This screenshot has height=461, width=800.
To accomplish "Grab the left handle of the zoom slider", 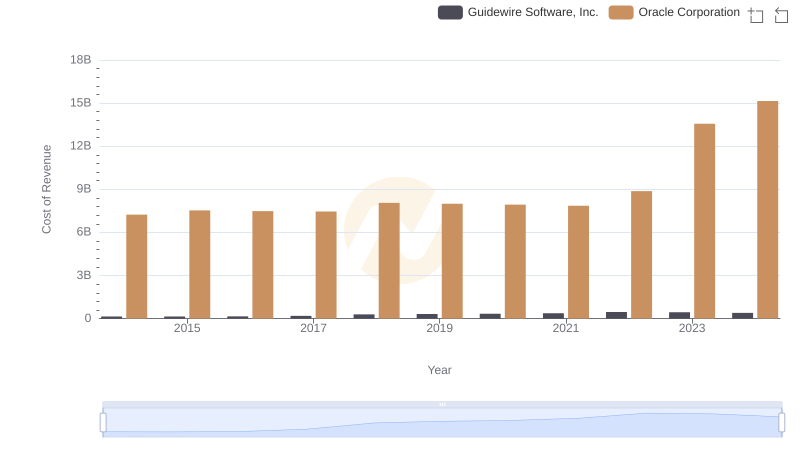I will 103,423.
